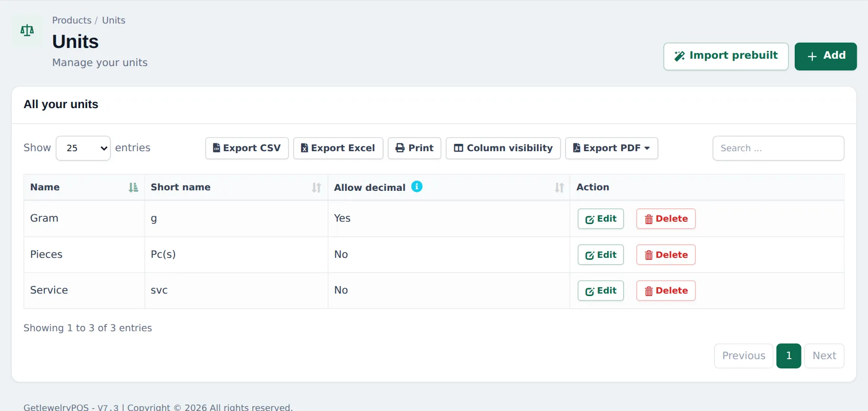Sort by Name column sort icon

(x=133, y=187)
